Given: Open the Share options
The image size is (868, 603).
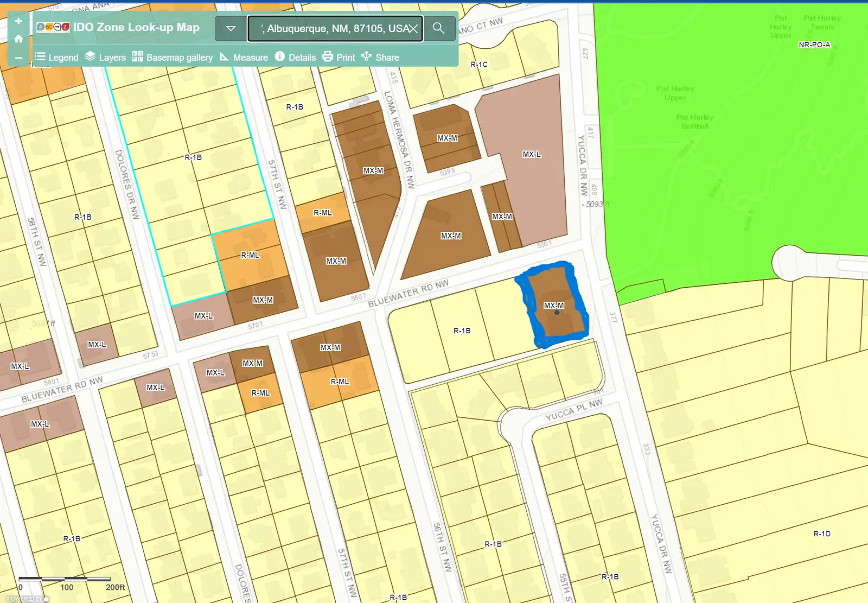Looking at the screenshot, I should point(380,57).
